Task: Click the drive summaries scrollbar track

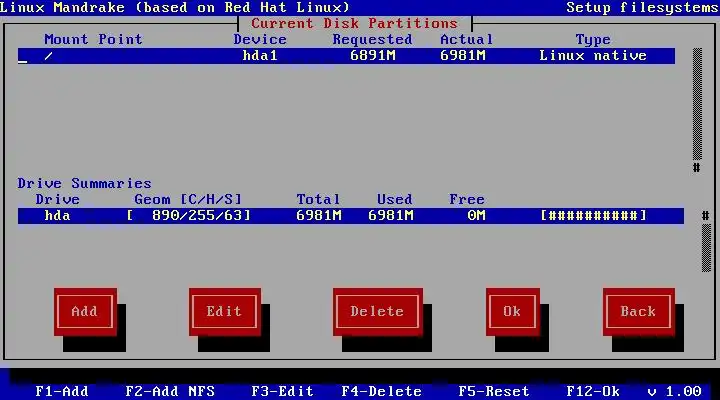Action: pos(706,248)
